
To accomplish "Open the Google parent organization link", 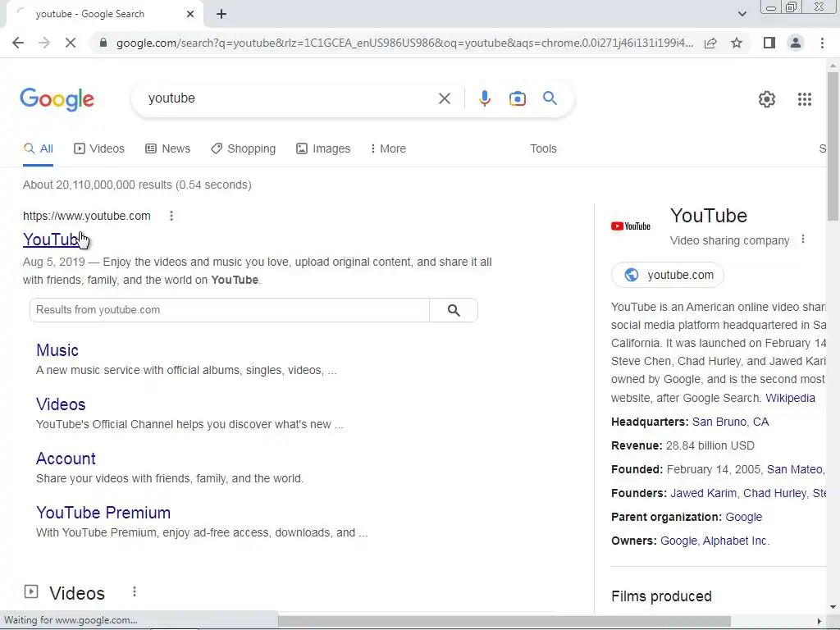I will [743, 517].
